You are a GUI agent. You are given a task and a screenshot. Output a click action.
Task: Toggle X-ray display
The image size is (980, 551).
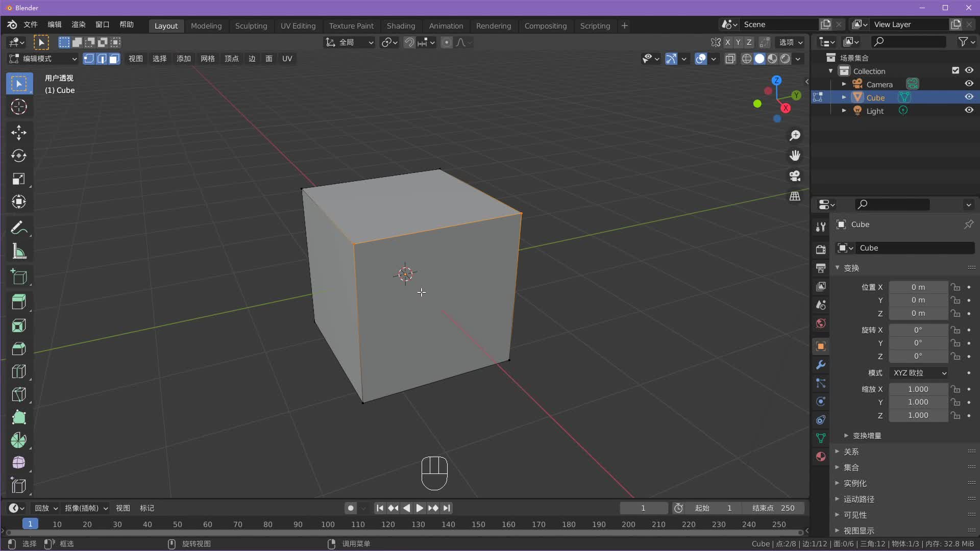coord(730,59)
